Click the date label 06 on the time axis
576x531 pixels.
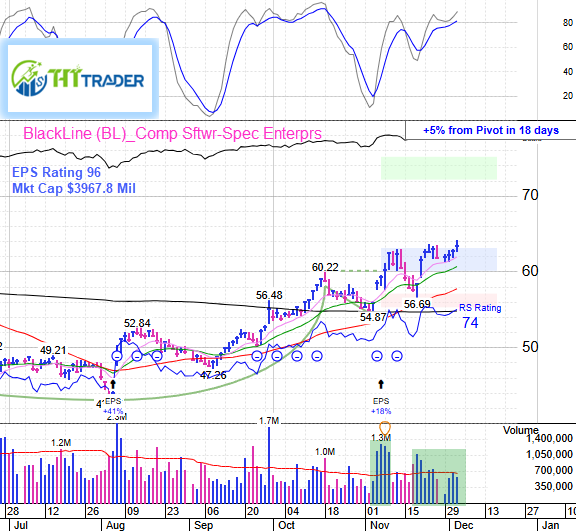[213, 511]
